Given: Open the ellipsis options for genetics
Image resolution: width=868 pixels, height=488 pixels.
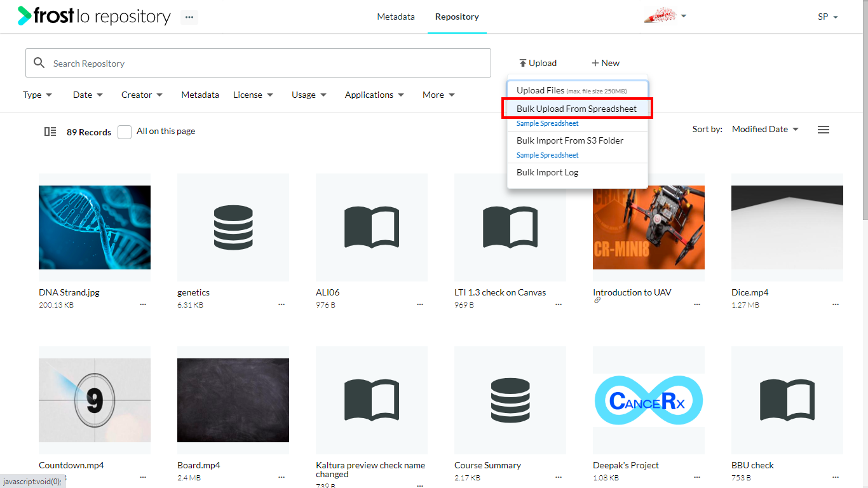Looking at the screenshot, I should click(281, 304).
